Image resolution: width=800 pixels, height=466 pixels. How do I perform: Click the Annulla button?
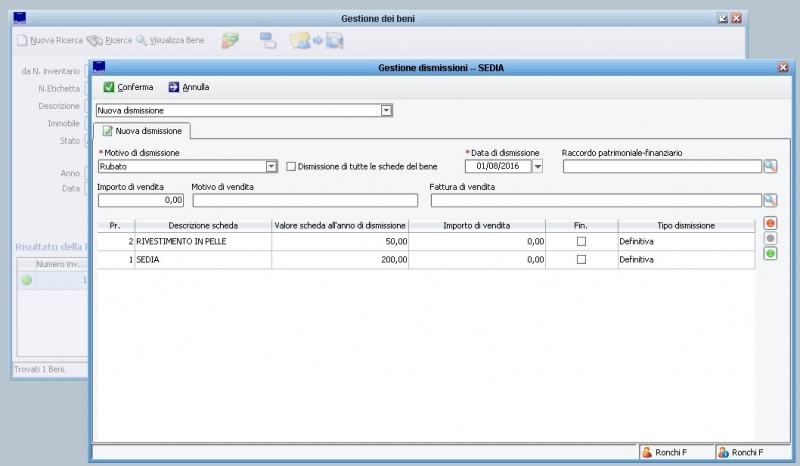pyautogui.click(x=188, y=87)
